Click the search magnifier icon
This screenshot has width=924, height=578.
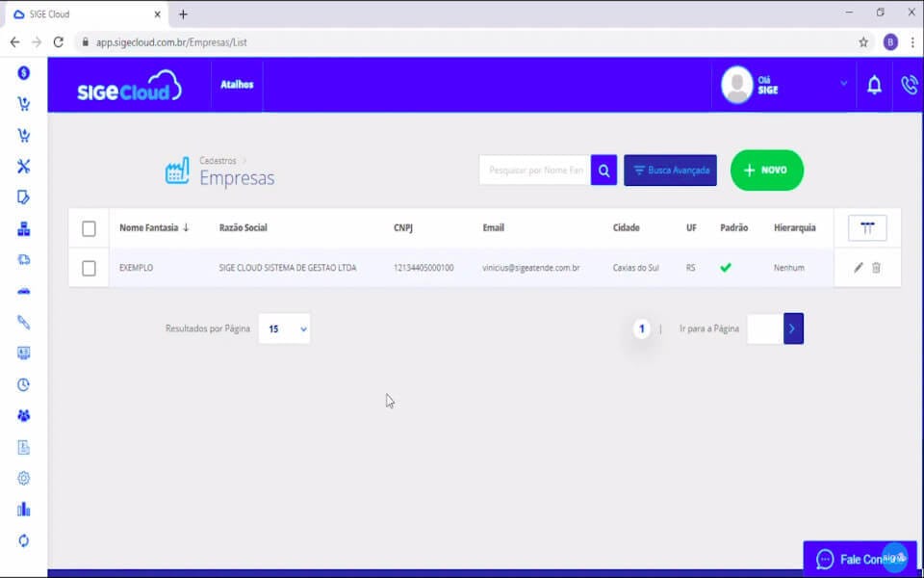pyautogui.click(x=603, y=170)
